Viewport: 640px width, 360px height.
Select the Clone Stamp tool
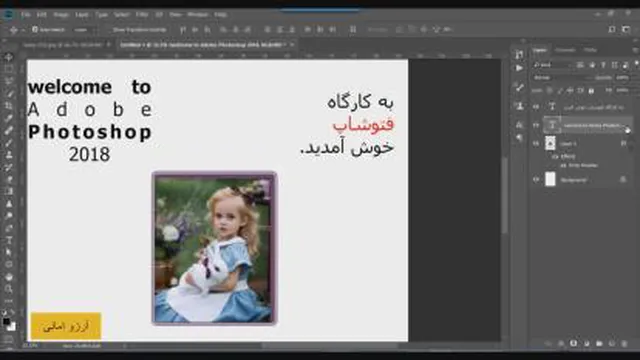[9, 155]
